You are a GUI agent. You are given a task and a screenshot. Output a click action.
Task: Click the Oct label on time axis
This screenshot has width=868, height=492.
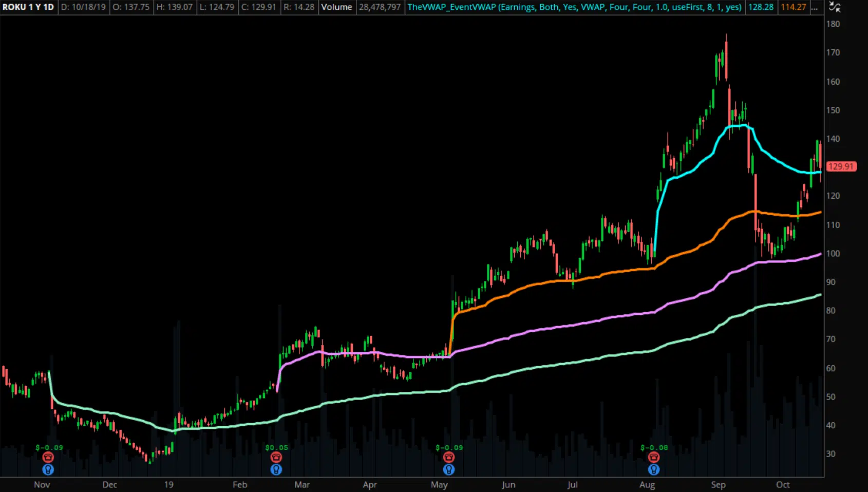coord(783,485)
